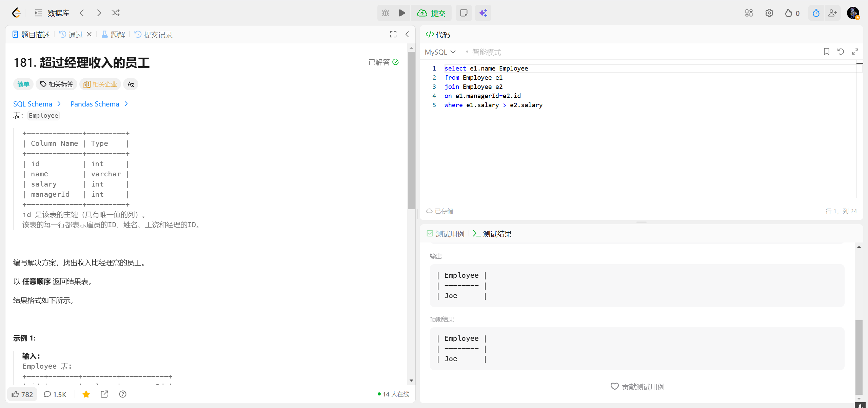868x408 pixels.
Task: Open the MySQL language dropdown
Action: coord(440,52)
